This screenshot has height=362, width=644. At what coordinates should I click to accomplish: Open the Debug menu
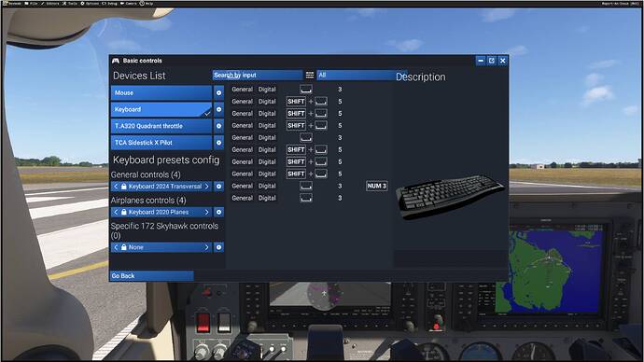coord(109,4)
